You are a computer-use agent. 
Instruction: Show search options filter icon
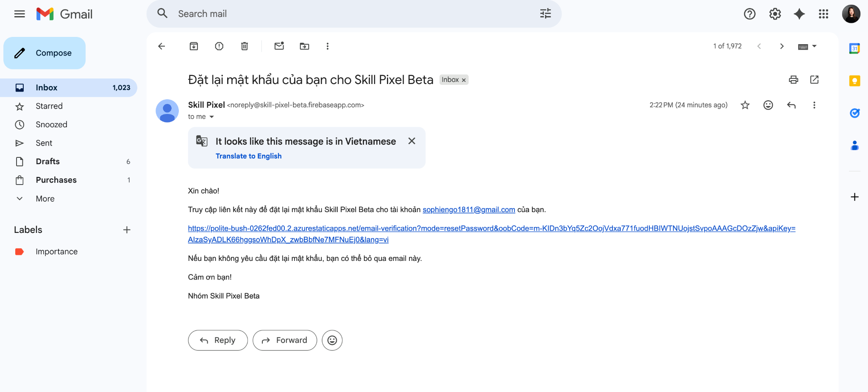[x=545, y=14]
